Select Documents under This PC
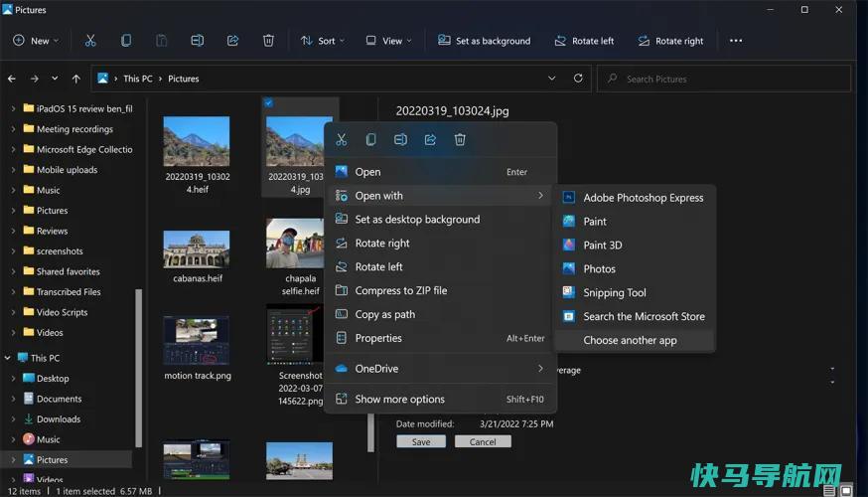The height and width of the screenshot is (497, 868). click(x=59, y=399)
